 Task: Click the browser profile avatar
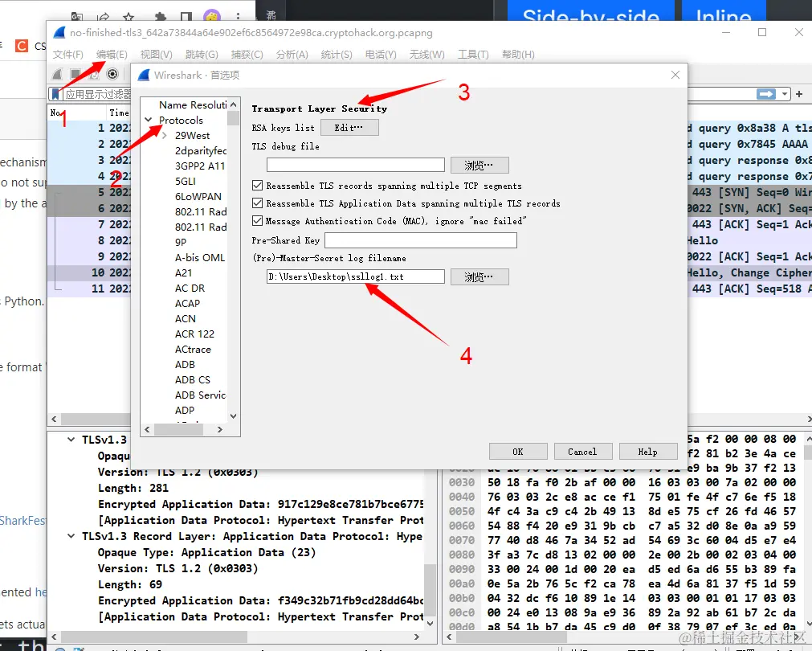(212, 16)
